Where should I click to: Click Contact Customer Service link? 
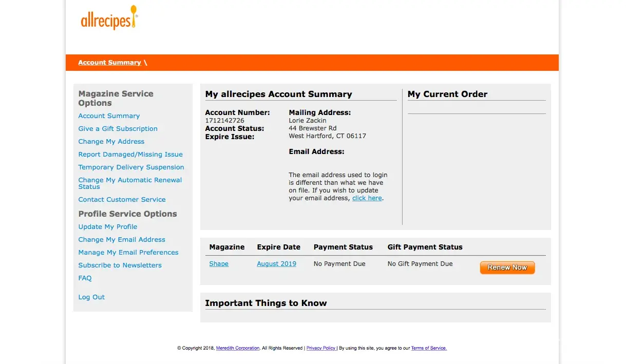click(x=122, y=200)
